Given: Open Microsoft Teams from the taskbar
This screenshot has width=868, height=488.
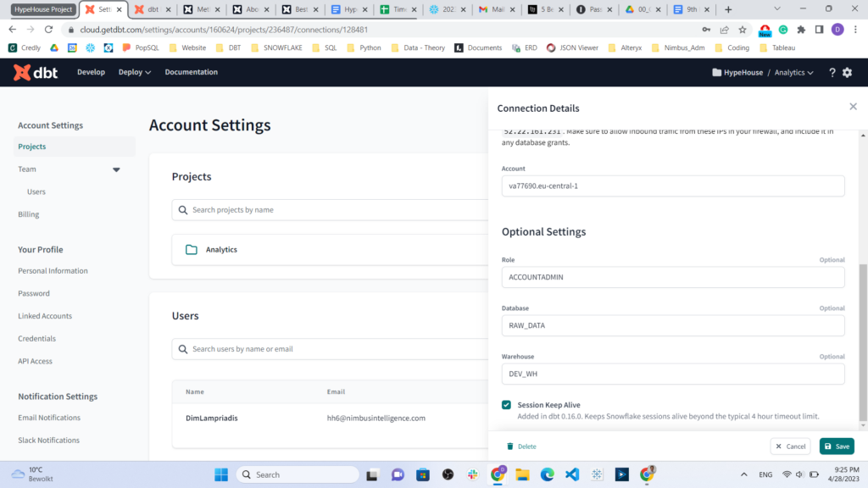Looking at the screenshot, I should coord(397,474).
